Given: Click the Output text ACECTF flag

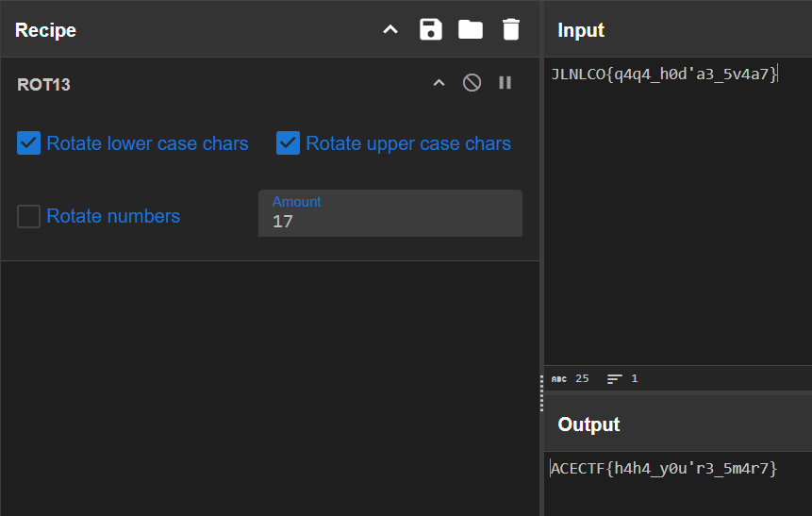Looking at the screenshot, I should point(665,468).
